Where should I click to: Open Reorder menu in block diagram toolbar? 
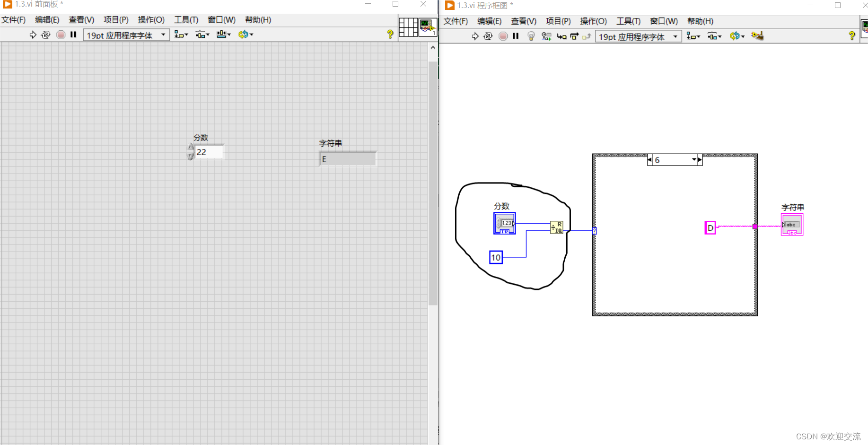[x=737, y=36]
